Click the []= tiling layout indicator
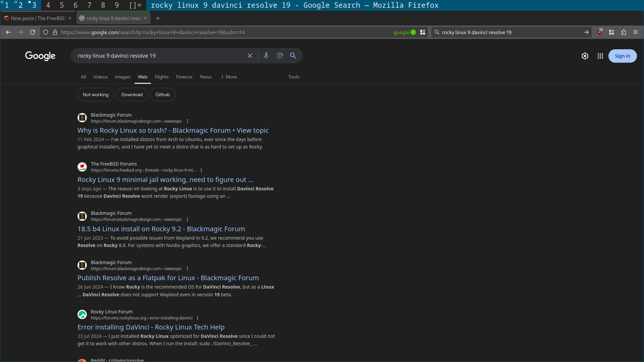 click(135, 5)
